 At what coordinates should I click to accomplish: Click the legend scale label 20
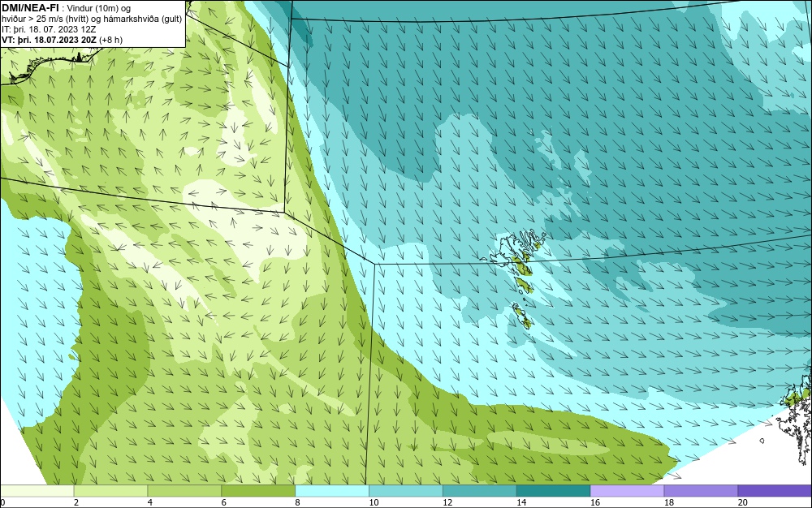pos(742,502)
